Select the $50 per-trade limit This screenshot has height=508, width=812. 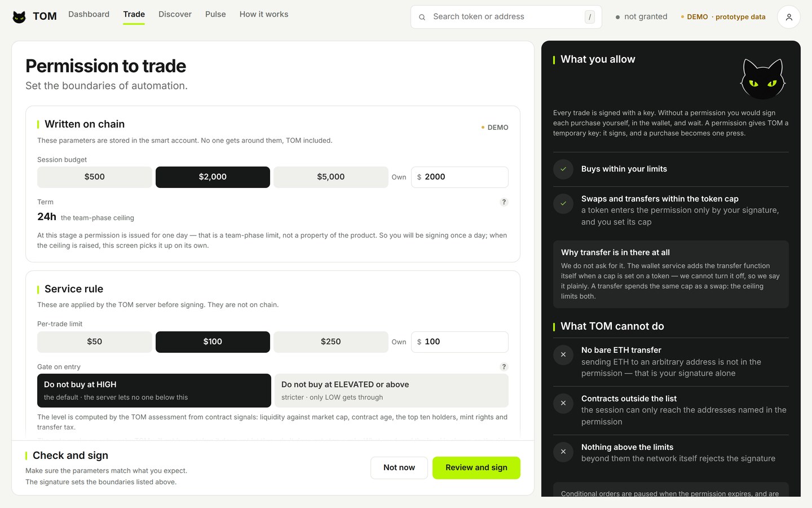click(95, 342)
